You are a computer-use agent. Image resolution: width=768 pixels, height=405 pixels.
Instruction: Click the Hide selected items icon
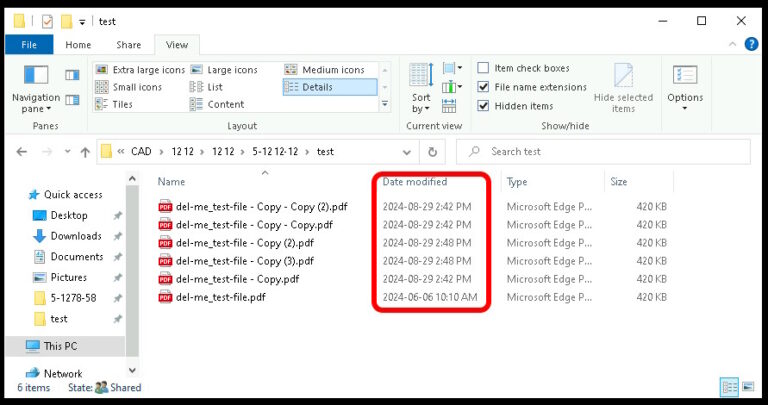click(x=624, y=87)
